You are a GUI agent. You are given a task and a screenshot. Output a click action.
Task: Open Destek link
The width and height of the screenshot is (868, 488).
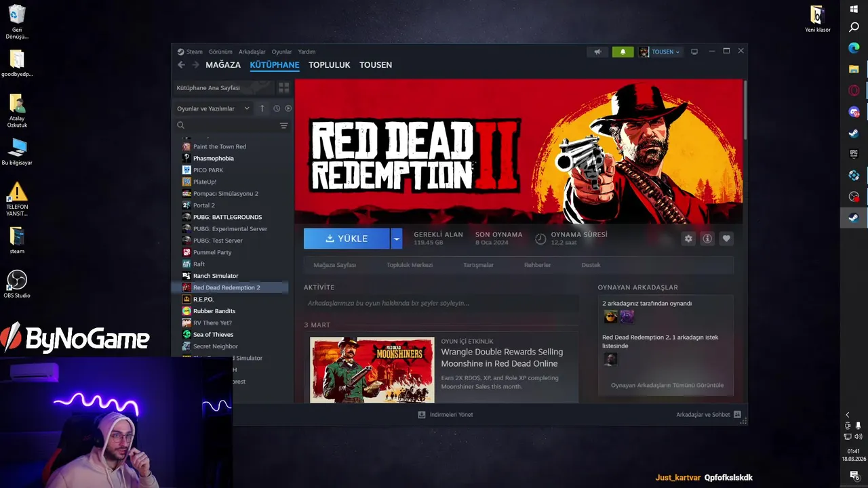point(591,265)
